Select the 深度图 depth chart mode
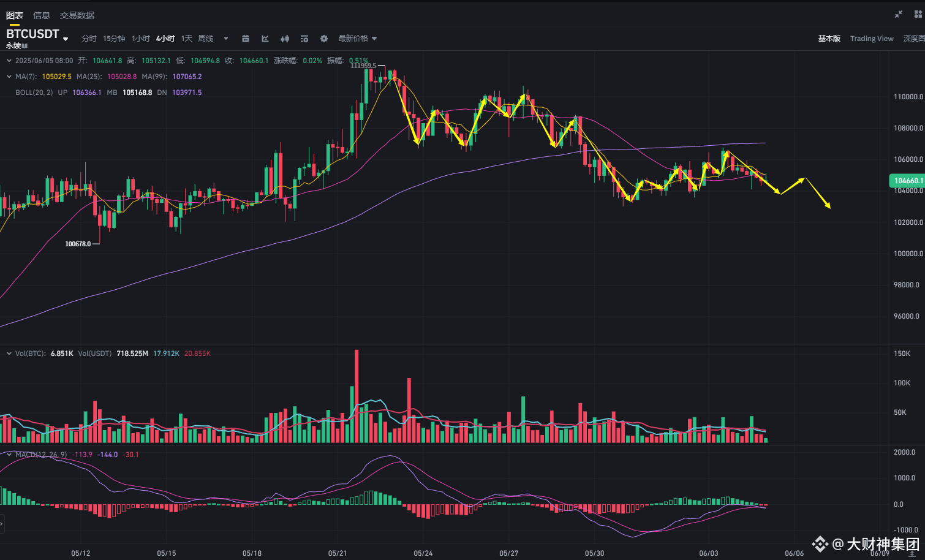The image size is (925, 560). click(x=914, y=39)
